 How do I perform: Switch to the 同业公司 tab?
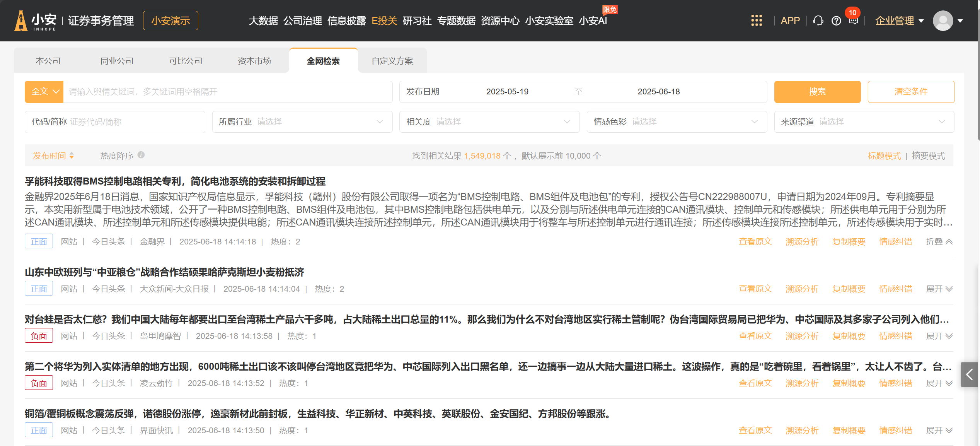click(x=117, y=61)
